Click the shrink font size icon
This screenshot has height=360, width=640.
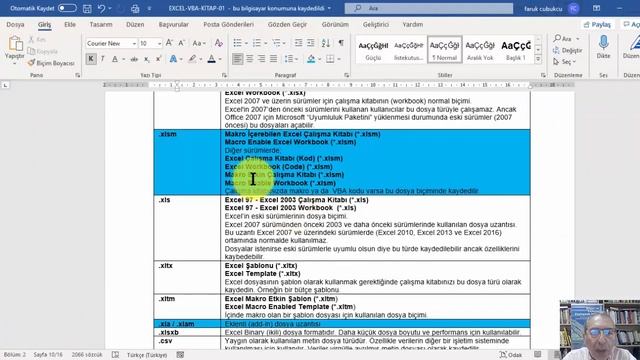pos(182,43)
